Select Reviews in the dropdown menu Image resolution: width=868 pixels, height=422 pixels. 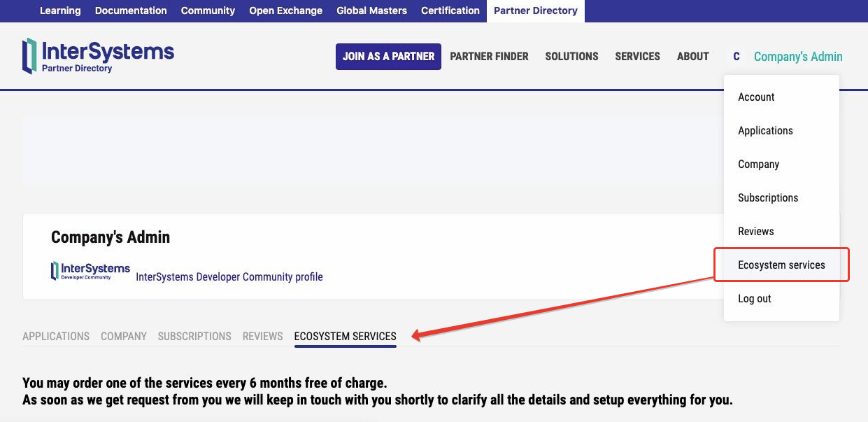point(755,232)
